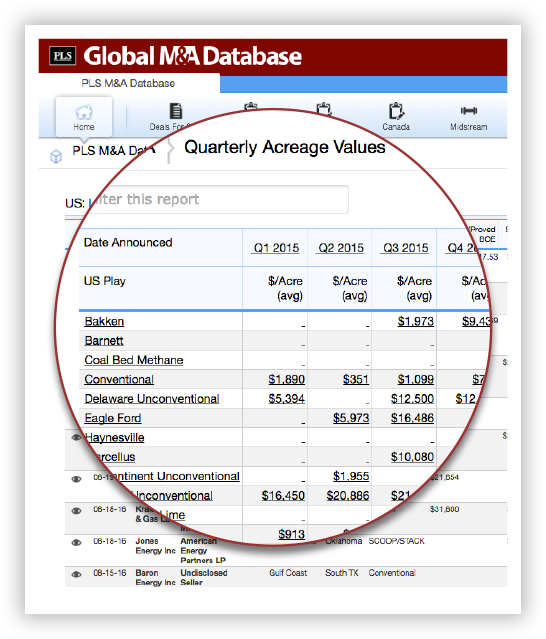Click the Quarterly Acreage Values breadcrumb
The height and width of the screenshot is (639, 546).
click(x=284, y=147)
